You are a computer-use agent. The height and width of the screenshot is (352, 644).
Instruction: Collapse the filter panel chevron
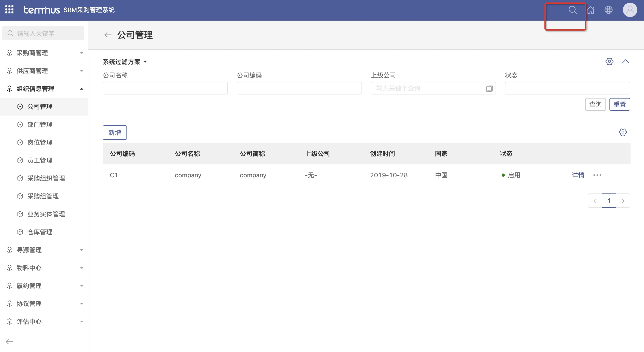coord(625,61)
